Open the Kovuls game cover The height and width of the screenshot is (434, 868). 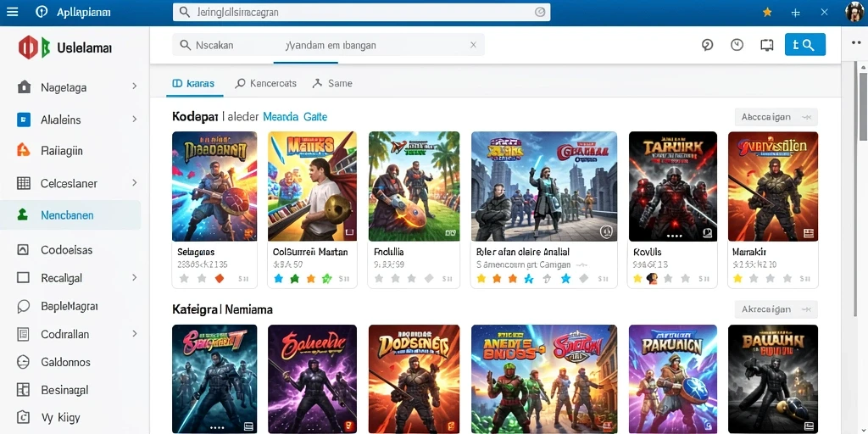(x=672, y=186)
